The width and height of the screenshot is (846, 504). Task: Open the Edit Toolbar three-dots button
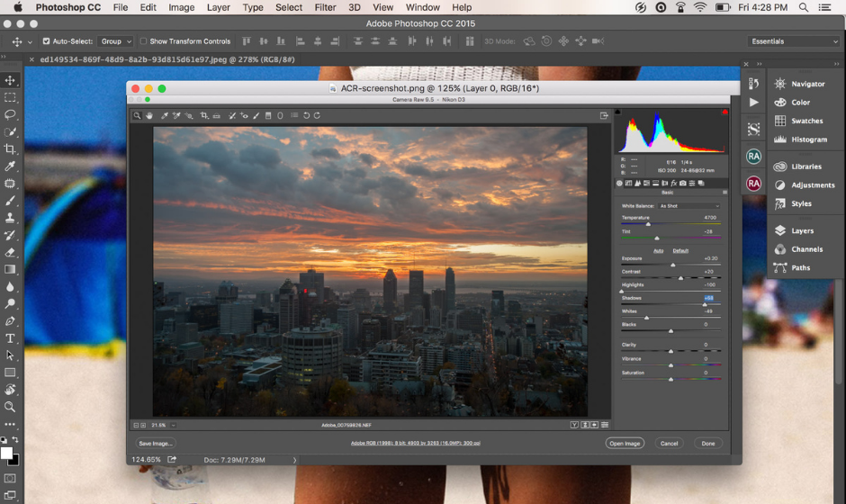click(10, 424)
